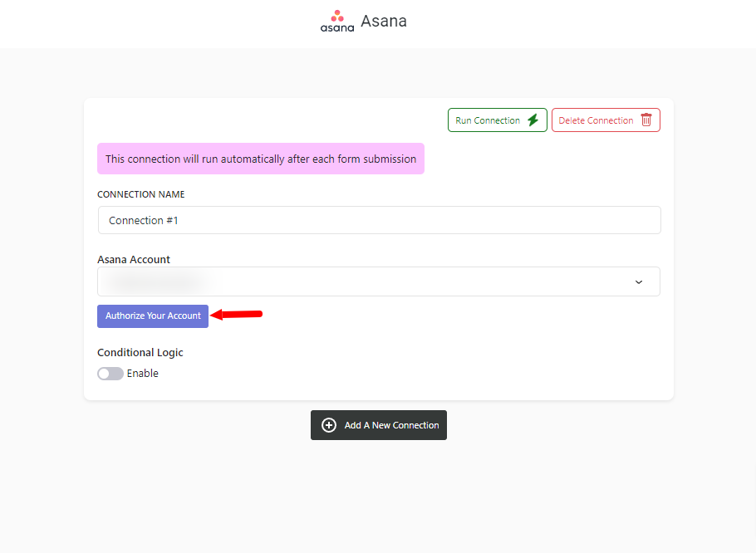Click the Asana logo in the header
756x553 pixels.
coord(337,22)
